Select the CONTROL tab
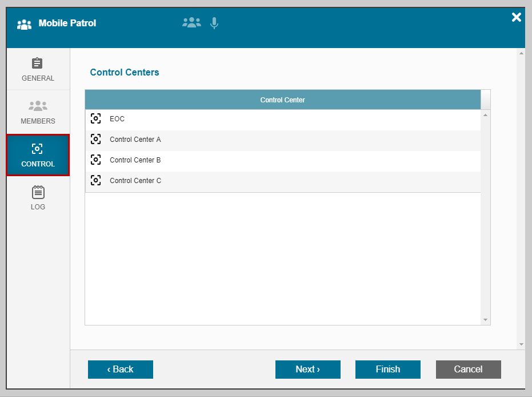This screenshot has width=532, height=397. (38, 155)
